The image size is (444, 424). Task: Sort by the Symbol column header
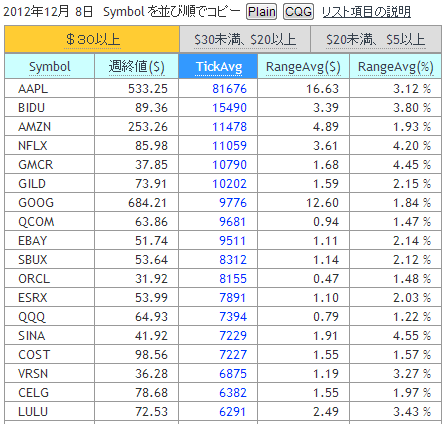(50, 67)
